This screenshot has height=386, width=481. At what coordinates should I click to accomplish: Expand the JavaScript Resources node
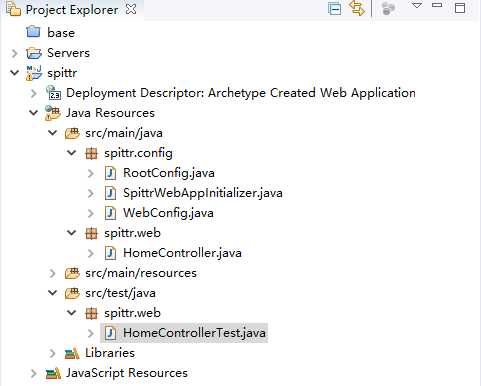[34, 373]
